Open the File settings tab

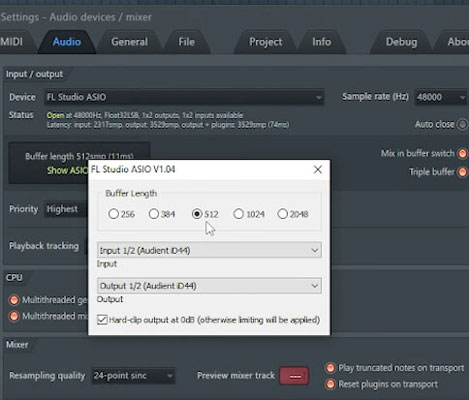(186, 42)
